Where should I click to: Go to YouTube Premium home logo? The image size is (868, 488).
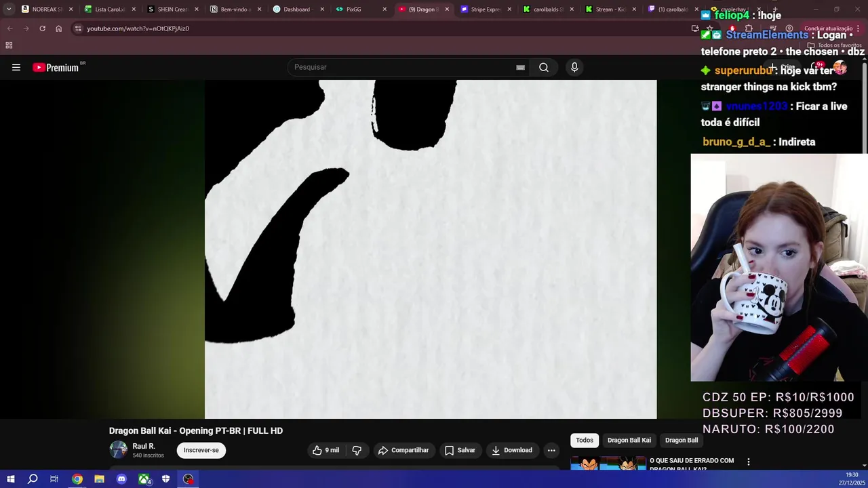coord(56,67)
